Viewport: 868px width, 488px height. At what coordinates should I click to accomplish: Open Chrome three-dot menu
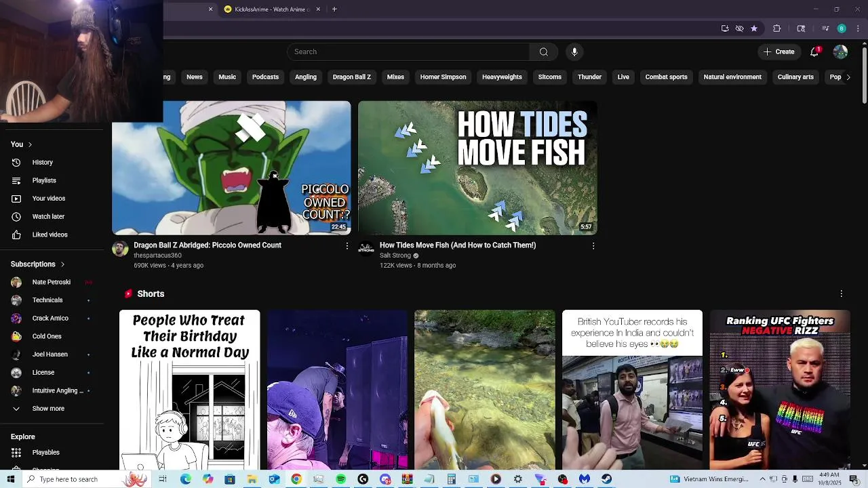coord(858,28)
